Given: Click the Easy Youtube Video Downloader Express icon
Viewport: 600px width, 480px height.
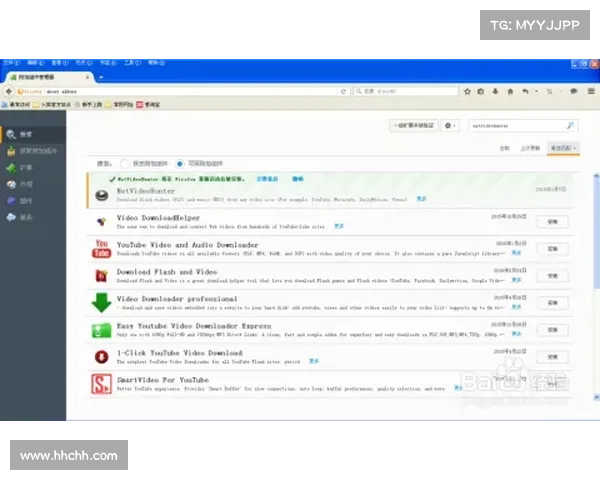Looking at the screenshot, I should [x=101, y=329].
